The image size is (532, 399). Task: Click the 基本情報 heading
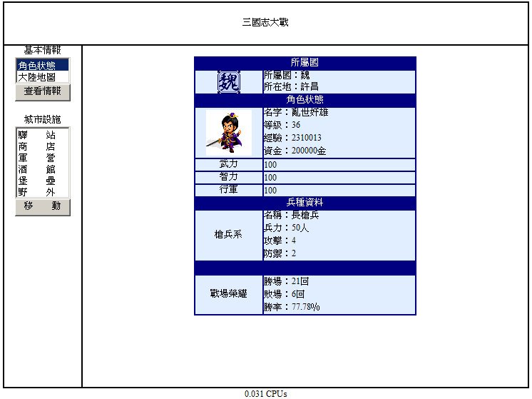(42, 50)
